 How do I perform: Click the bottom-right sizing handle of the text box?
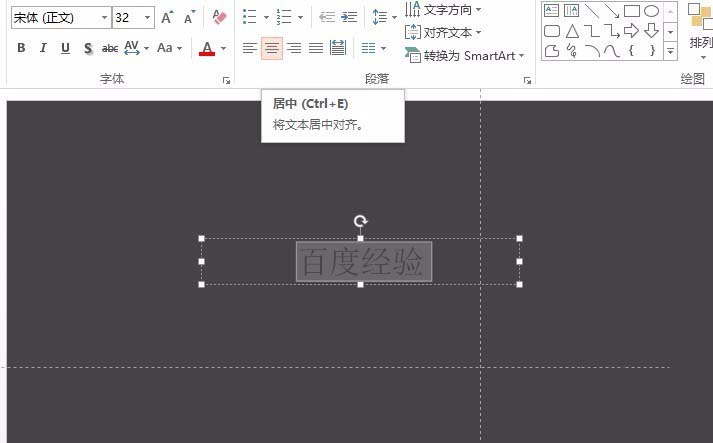pyautogui.click(x=519, y=284)
